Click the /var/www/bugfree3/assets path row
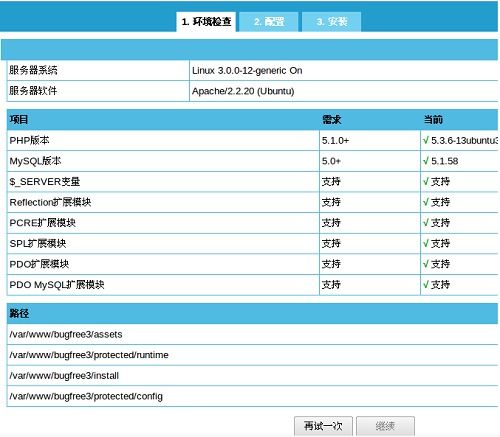The height and width of the screenshot is (437, 500). coord(252,334)
